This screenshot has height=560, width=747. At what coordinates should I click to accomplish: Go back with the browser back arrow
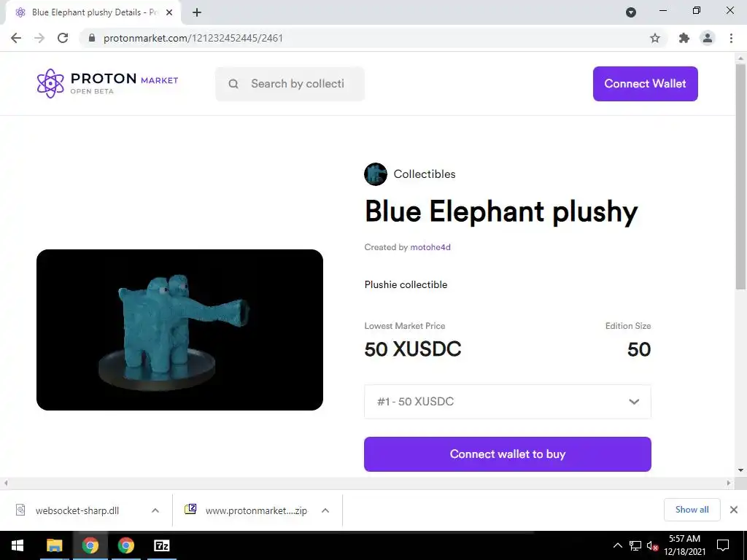16,38
